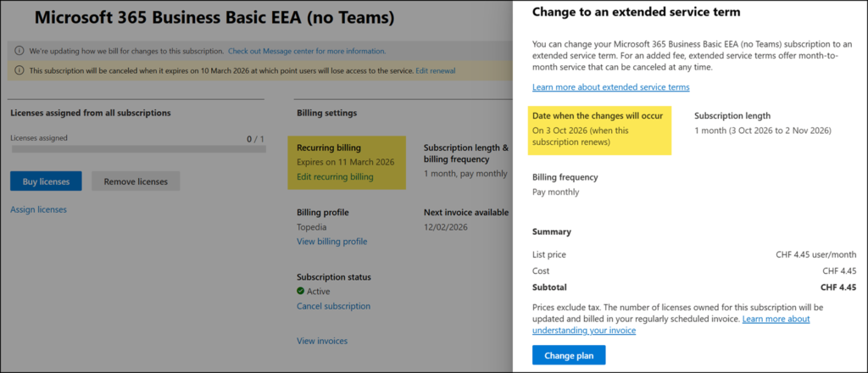
Task: Select 'Expires on 11 March 2026' text
Action: [x=346, y=162]
